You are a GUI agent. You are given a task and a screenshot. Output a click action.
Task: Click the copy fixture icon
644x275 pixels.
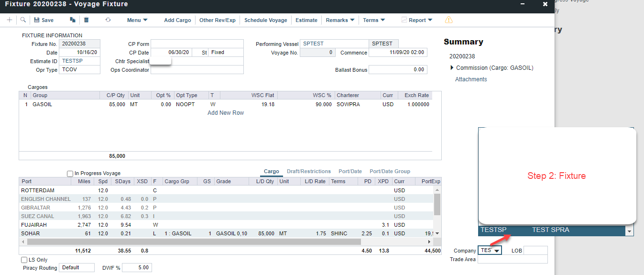pos(73,20)
